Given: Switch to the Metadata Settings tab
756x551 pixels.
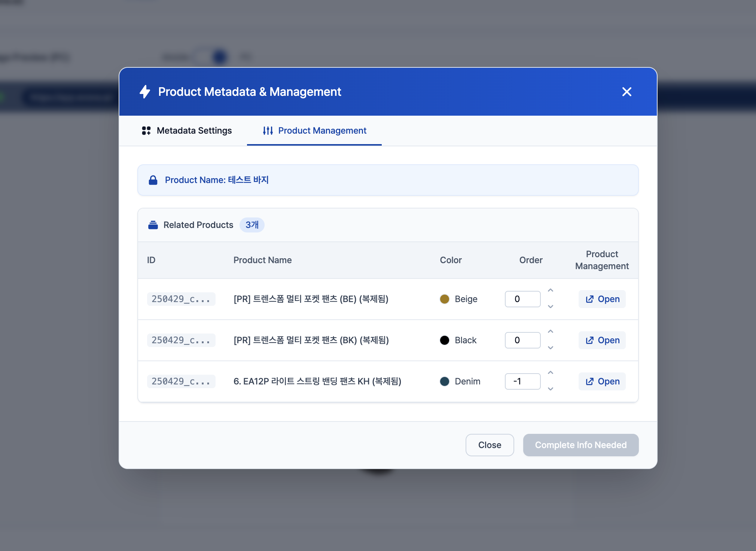Looking at the screenshot, I should (194, 131).
